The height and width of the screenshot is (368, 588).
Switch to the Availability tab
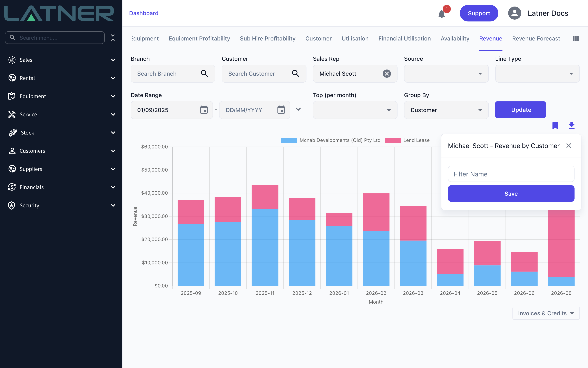455,38
